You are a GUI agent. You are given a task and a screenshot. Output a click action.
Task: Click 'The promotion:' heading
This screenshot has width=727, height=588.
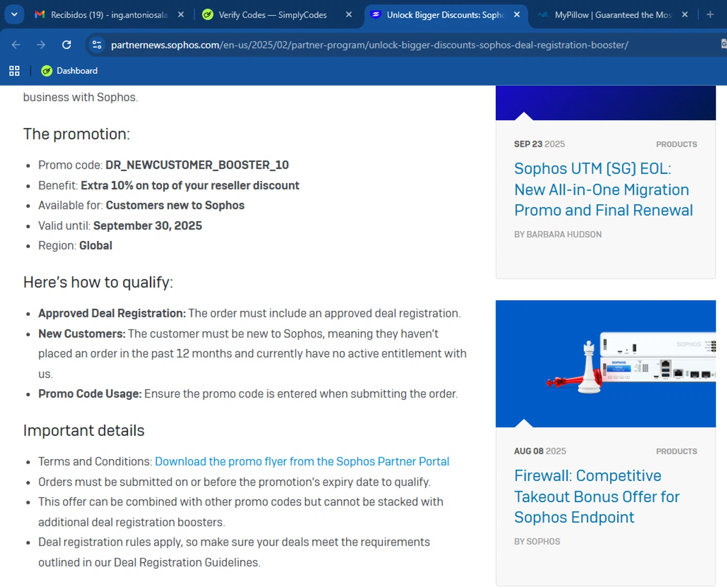coord(77,134)
